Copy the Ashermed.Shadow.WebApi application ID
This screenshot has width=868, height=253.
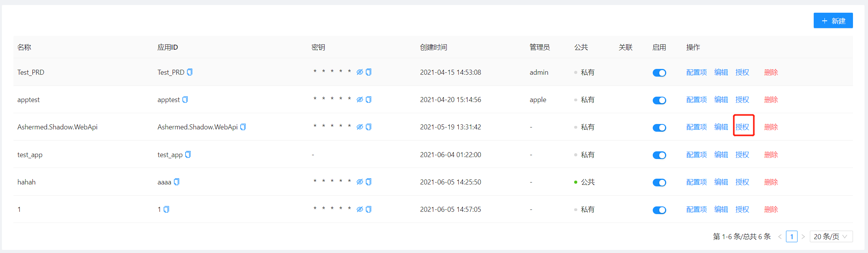coord(243,127)
